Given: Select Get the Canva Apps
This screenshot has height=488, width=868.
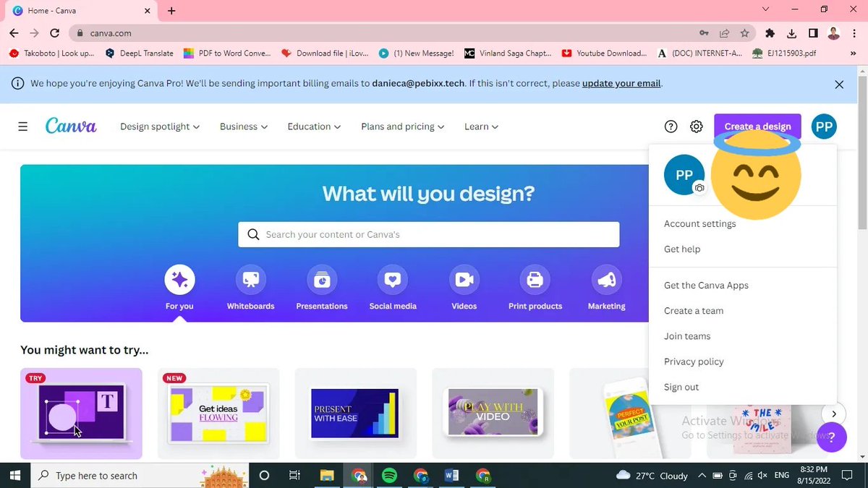Looking at the screenshot, I should [706, 286].
